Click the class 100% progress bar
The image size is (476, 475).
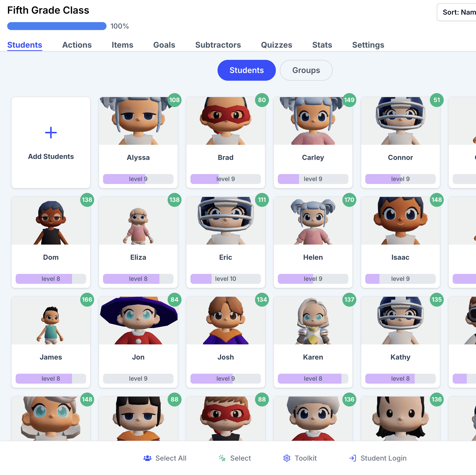pos(57,26)
